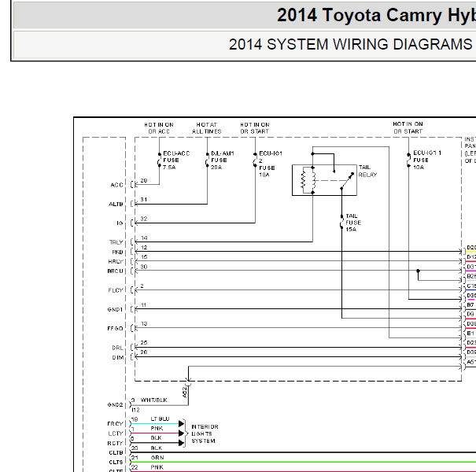The height and width of the screenshot is (472, 476).
Task: Click the 'FFGO' terminal label
Action: coord(115,328)
